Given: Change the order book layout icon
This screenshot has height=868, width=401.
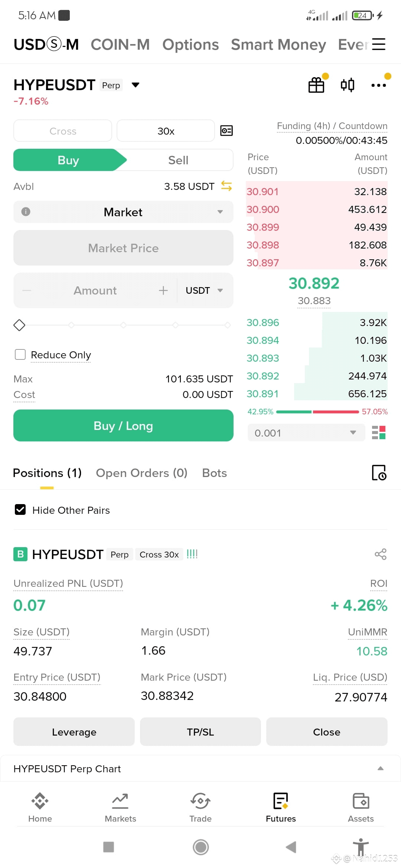Looking at the screenshot, I should click(379, 433).
